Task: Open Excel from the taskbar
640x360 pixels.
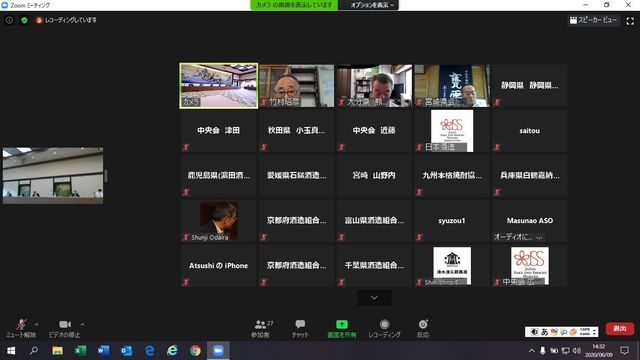Action: pos(80,351)
